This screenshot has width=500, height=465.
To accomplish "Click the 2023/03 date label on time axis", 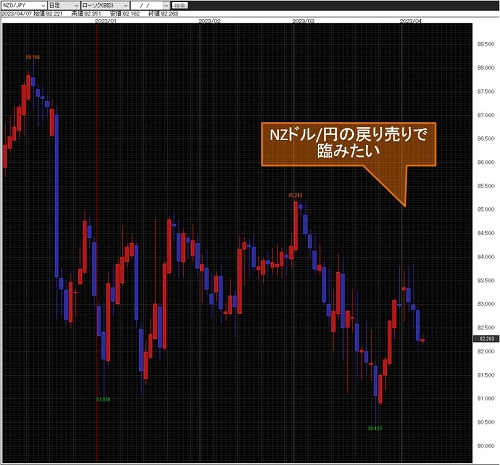I will coord(303,21).
